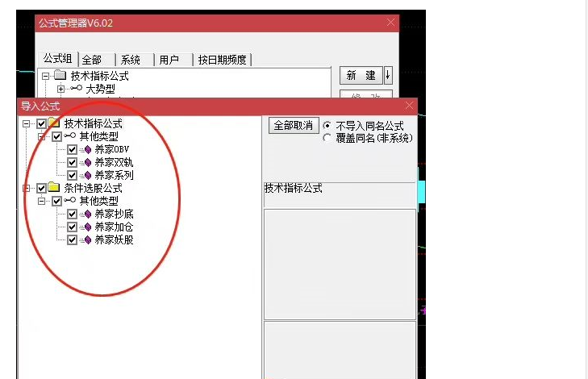Click the 养家系列 formula icon
This screenshot has width=588, height=379.
87,175
